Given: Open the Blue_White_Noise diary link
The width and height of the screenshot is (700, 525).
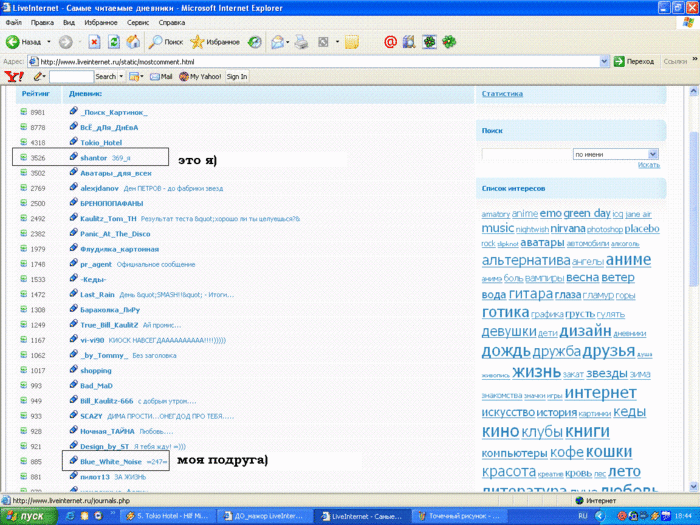Looking at the screenshot, I should click(x=111, y=462).
